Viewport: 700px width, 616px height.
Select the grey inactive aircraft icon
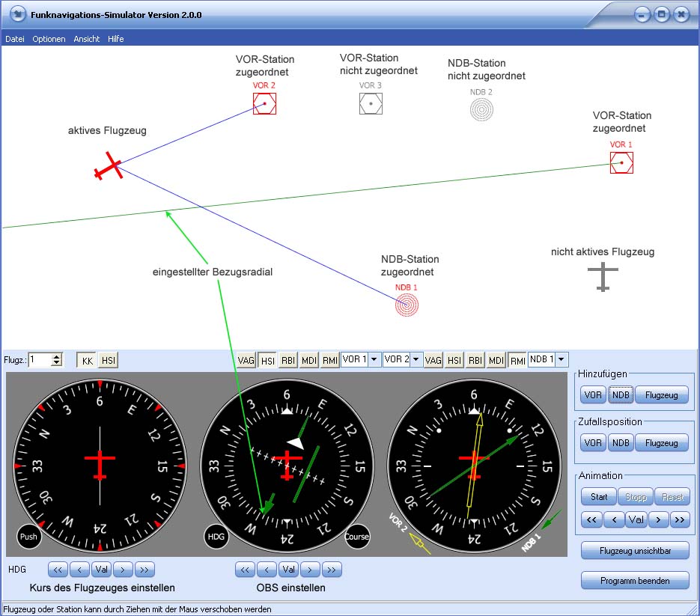(603, 277)
